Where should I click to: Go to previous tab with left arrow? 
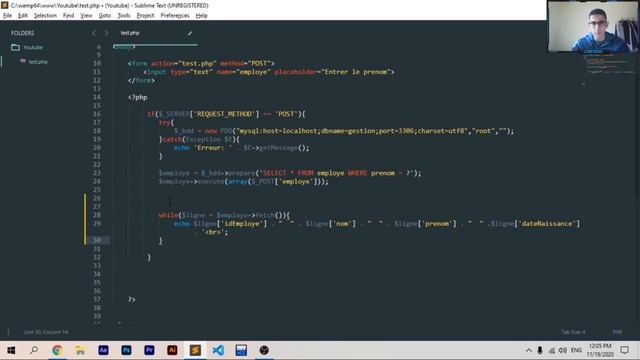(x=94, y=33)
